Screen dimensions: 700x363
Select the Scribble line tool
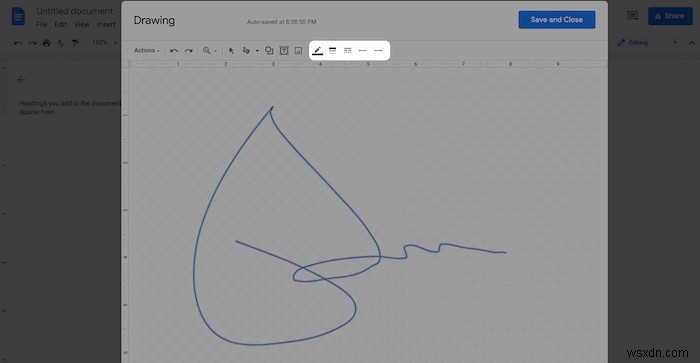(246, 51)
